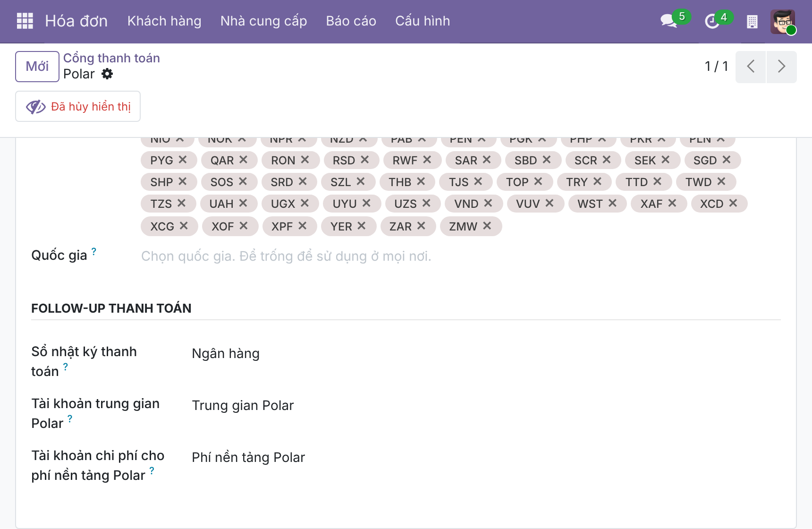This screenshot has height=529, width=812.
Task: Remove the TRY currency tag
Action: coord(598,181)
